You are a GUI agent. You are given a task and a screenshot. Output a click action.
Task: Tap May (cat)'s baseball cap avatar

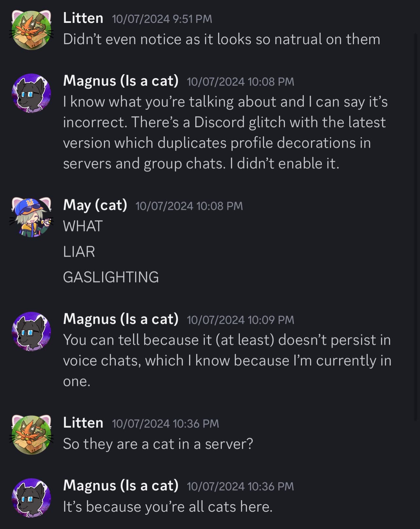pyautogui.click(x=31, y=217)
